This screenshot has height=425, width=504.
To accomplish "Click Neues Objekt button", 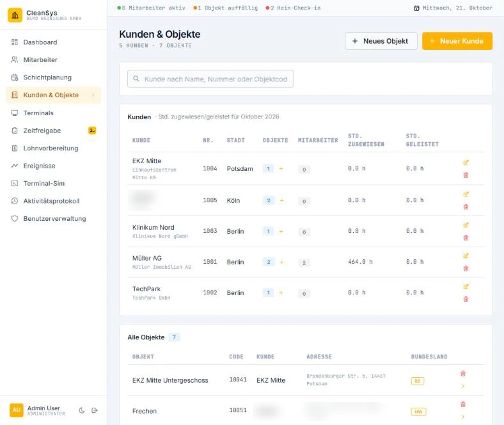I will [381, 41].
